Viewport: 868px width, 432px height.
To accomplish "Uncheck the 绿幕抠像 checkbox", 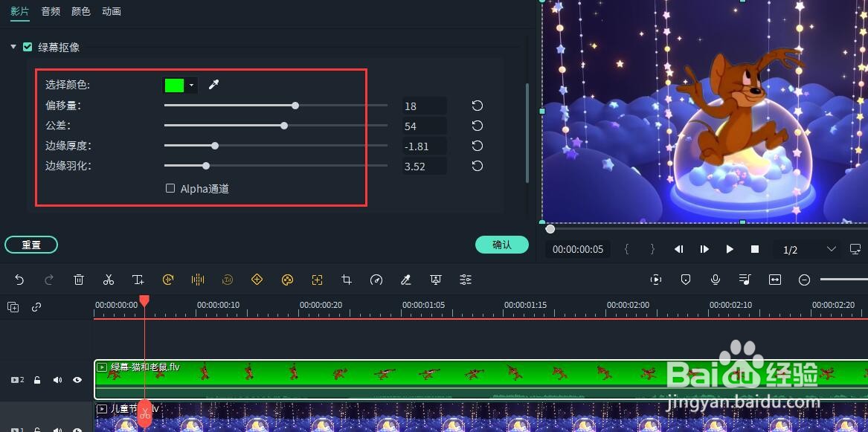I will [27, 47].
